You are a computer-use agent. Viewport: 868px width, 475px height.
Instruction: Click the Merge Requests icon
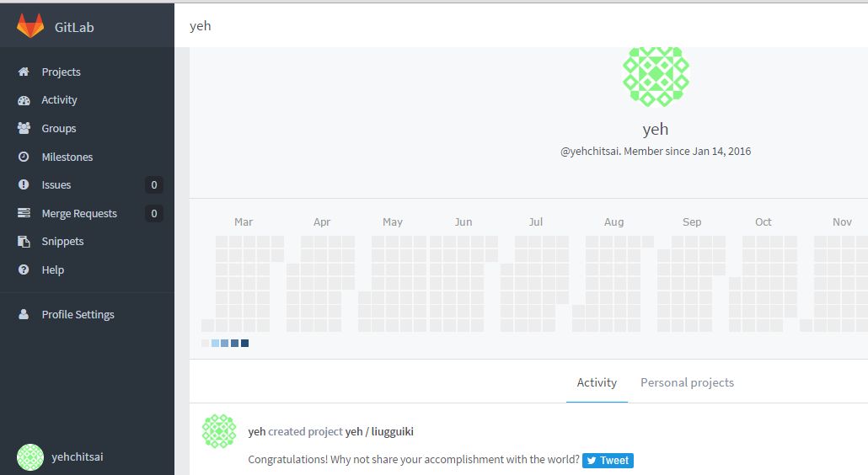[x=24, y=214]
